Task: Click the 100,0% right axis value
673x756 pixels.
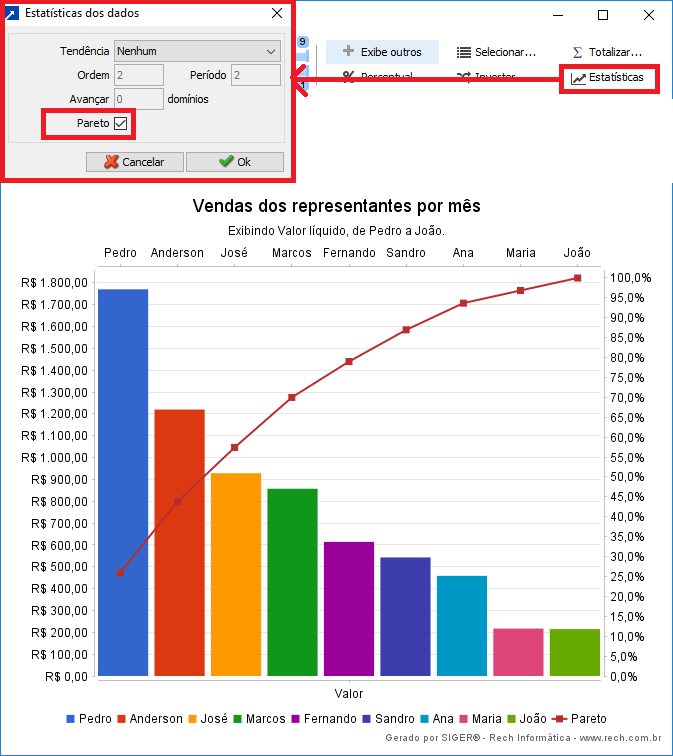Action: 631,278
